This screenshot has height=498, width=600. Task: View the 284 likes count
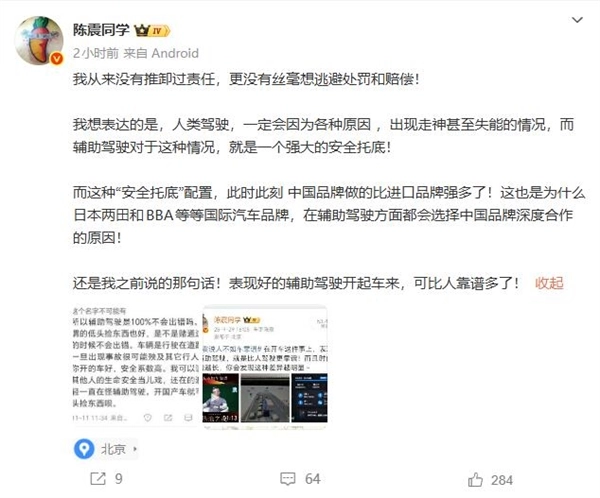click(x=502, y=480)
